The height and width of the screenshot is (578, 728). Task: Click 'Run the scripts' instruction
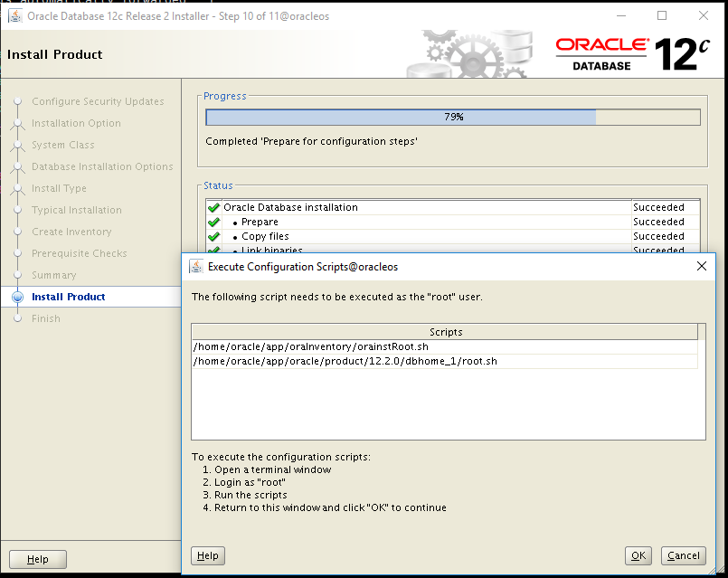251,495
